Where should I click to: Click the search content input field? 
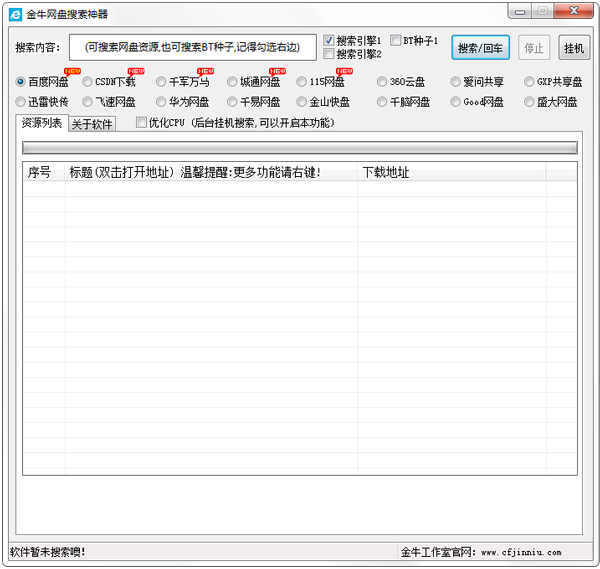click(192, 47)
